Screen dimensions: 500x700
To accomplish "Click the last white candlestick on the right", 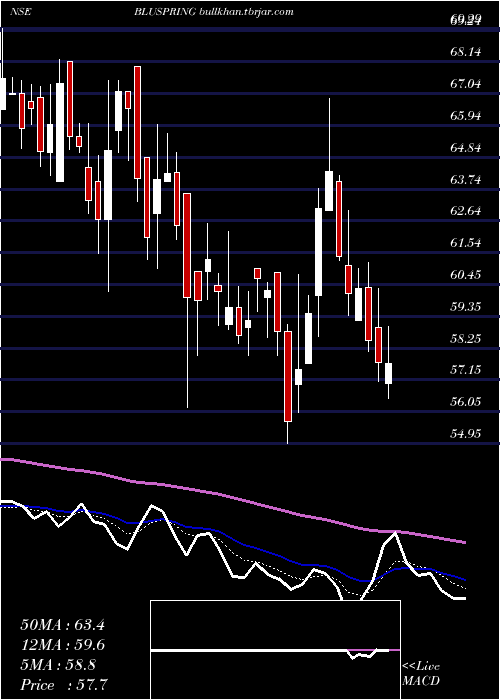I will click(x=388, y=373).
